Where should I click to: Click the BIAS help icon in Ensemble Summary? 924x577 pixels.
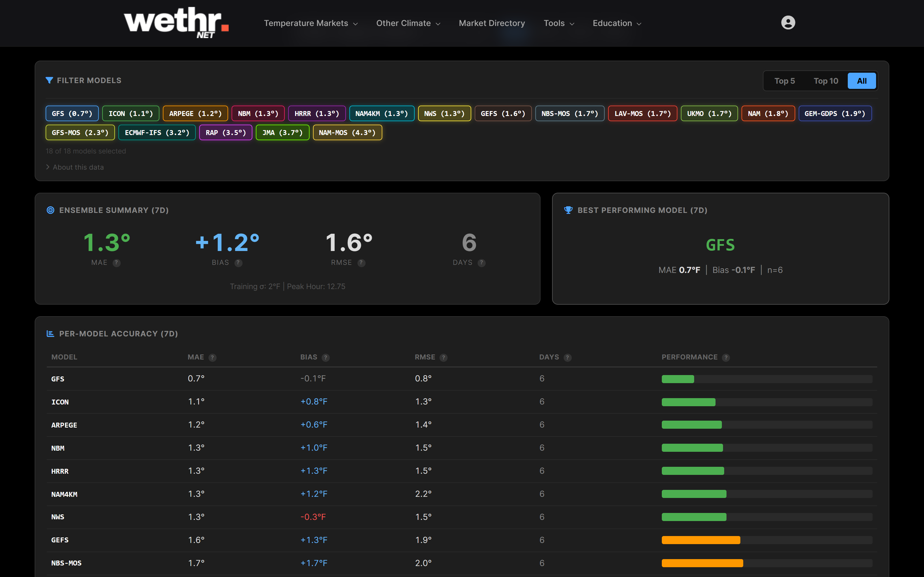click(238, 263)
